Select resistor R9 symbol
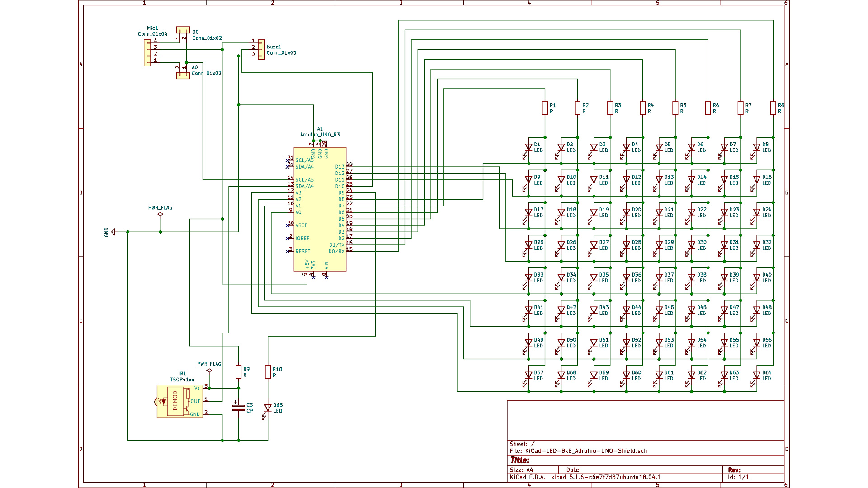Viewport: 868px width, 488px height. (x=238, y=372)
